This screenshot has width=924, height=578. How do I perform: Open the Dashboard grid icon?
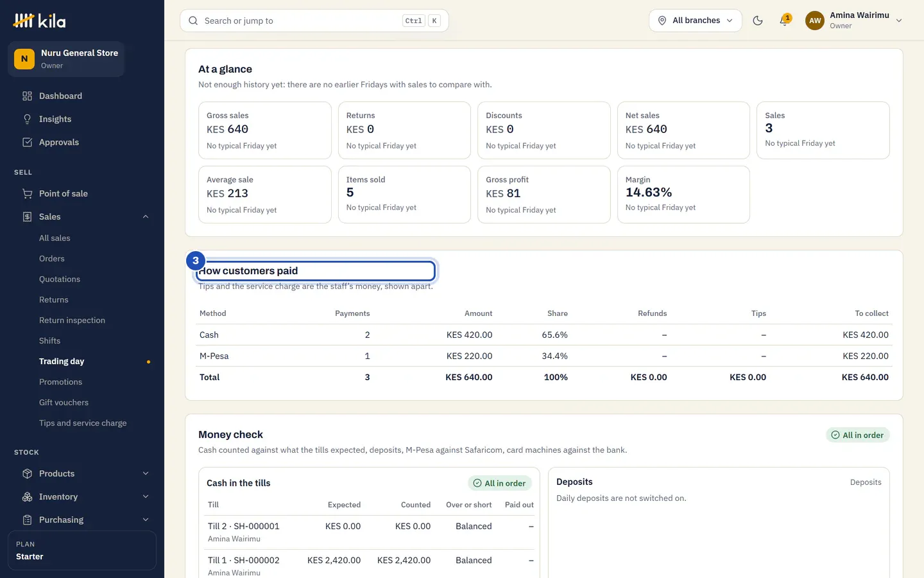(27, 96)
